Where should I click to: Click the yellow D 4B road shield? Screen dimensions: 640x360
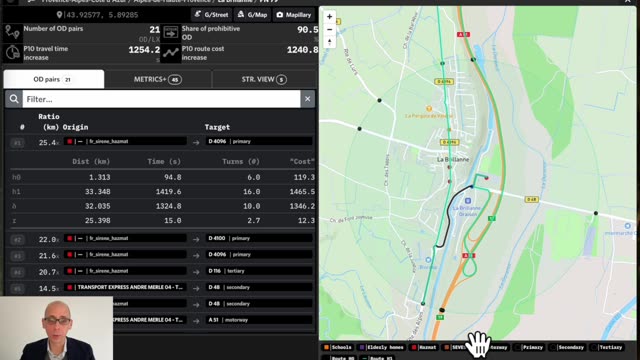coord(531,200)
